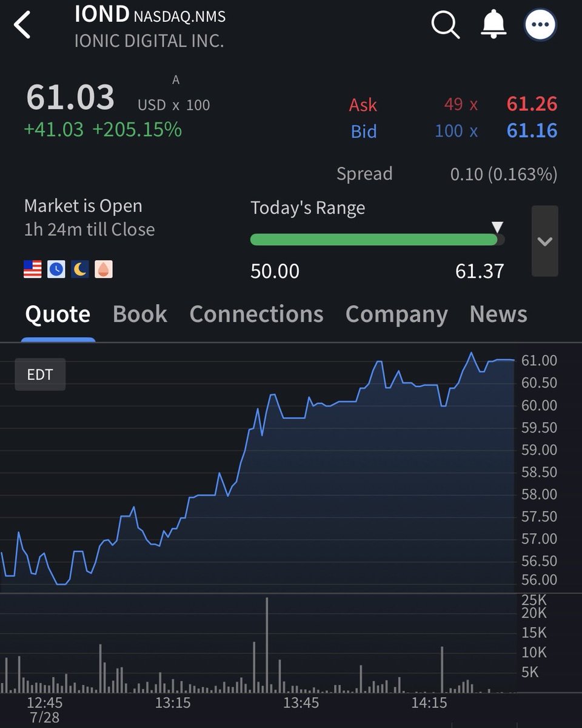582x728 pixels.
Task: Tap the range low value 50.00
Action: click(x=275, y=271)
